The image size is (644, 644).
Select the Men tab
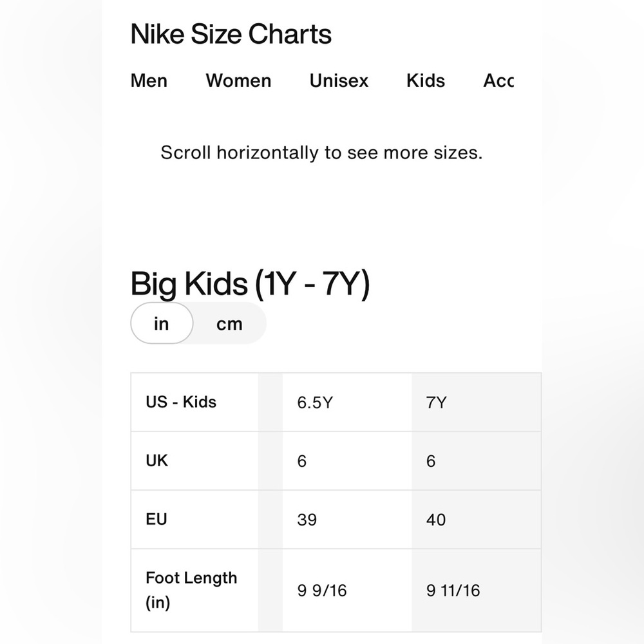(148, 80)
